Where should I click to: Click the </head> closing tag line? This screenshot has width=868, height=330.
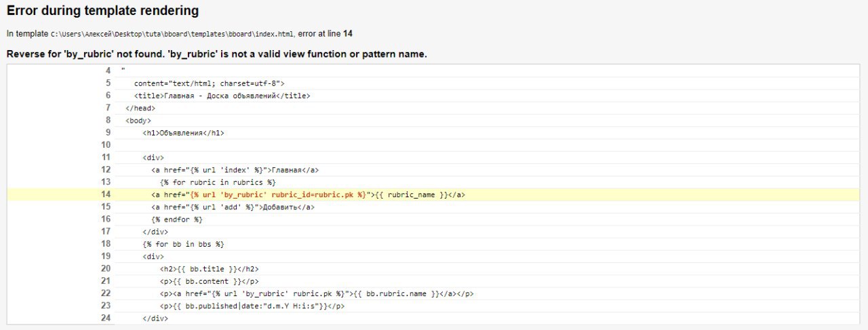click(x=140, y=108)
